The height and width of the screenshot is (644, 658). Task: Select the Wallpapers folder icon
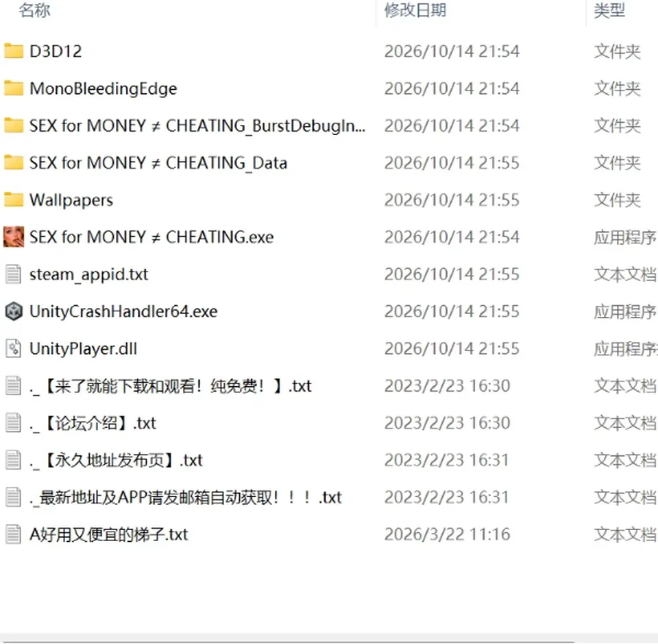[14, 200]
